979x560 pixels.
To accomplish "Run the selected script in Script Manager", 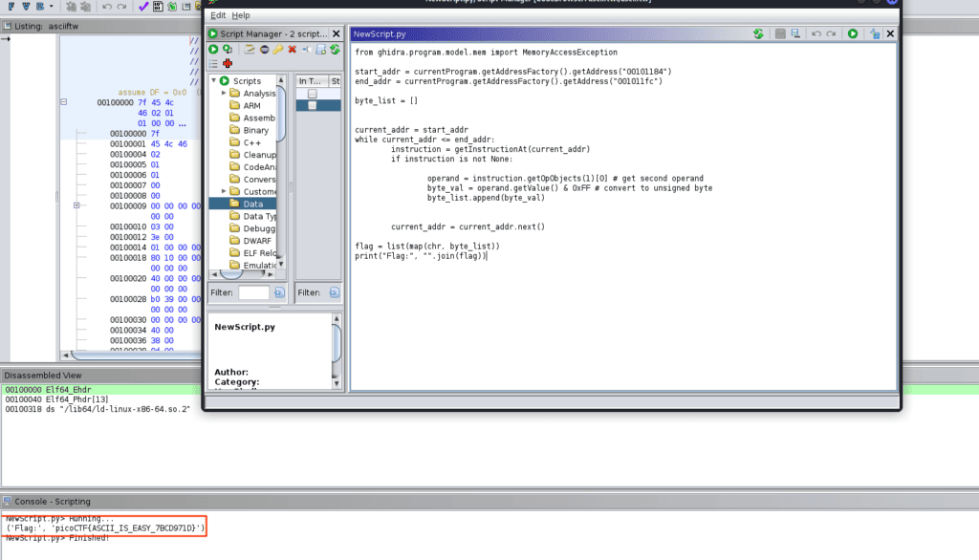I will [x=213, y=50].
